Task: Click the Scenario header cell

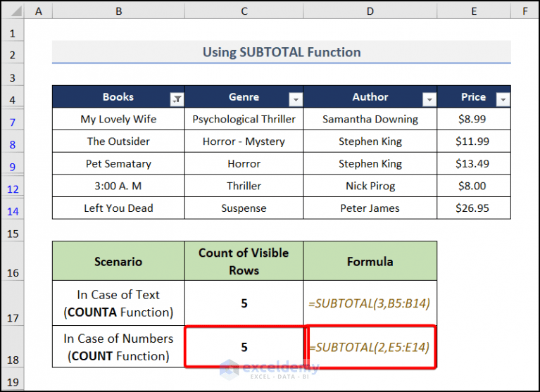Action: click(x=118, y=261)
